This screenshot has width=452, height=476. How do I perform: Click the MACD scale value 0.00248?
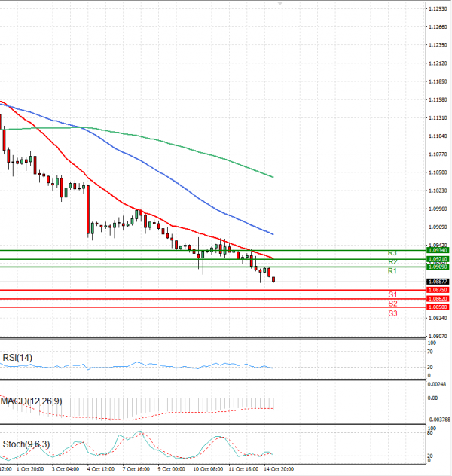tap(437, 384)
